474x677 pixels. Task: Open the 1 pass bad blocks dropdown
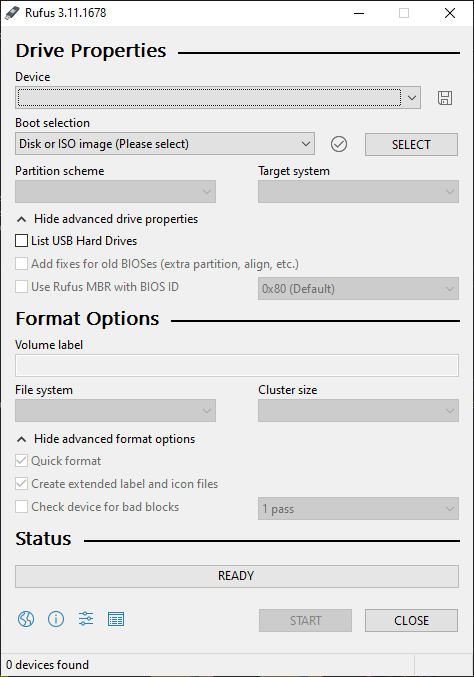(x=358, y=509)
